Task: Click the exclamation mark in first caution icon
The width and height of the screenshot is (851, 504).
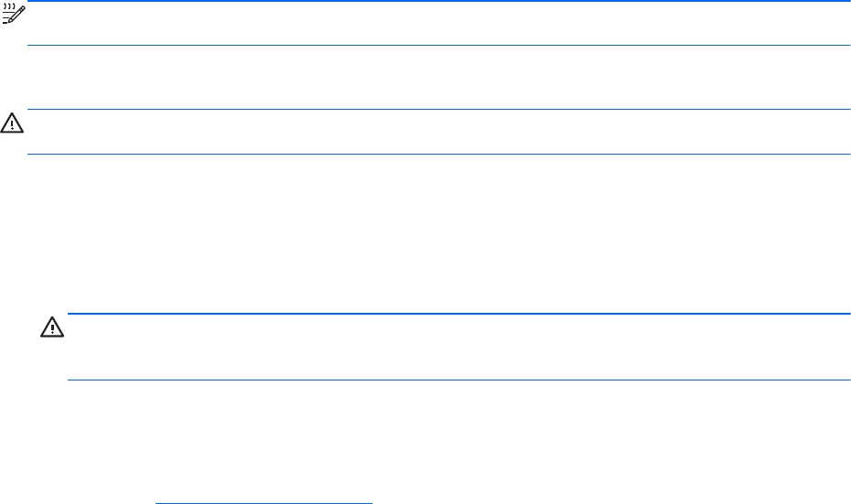Action: pos(11,123)
